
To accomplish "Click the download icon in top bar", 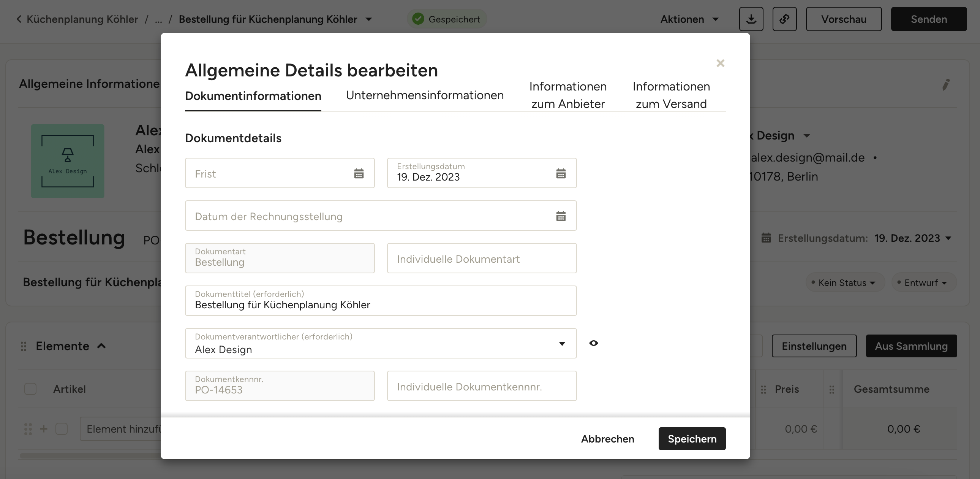I will pyautogui.click(x=751, y=19).
